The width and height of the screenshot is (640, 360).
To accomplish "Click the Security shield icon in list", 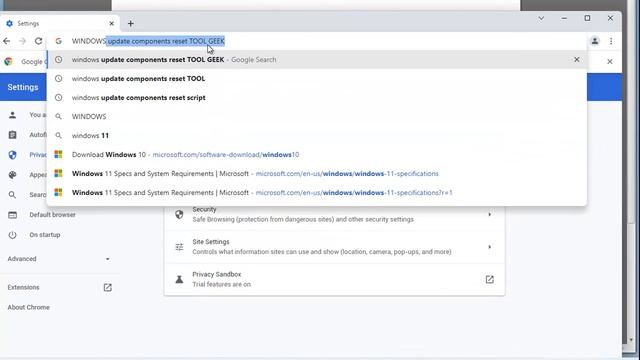I will click(179, 214).
